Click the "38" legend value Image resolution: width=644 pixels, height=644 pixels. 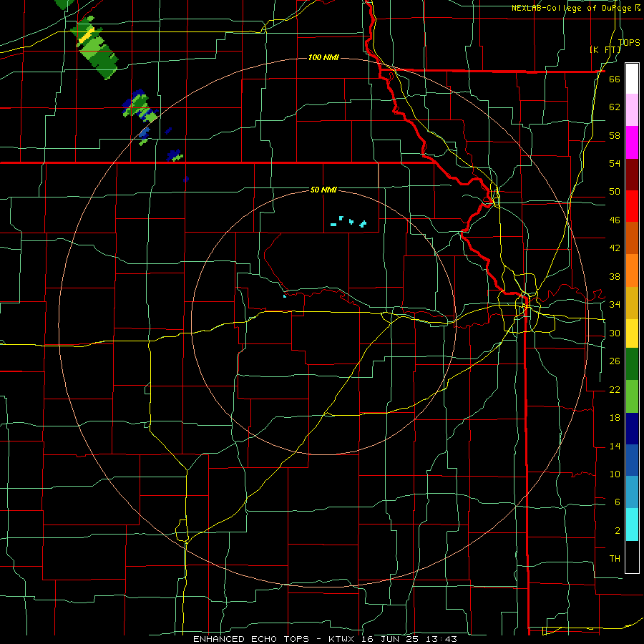(615, 276)
